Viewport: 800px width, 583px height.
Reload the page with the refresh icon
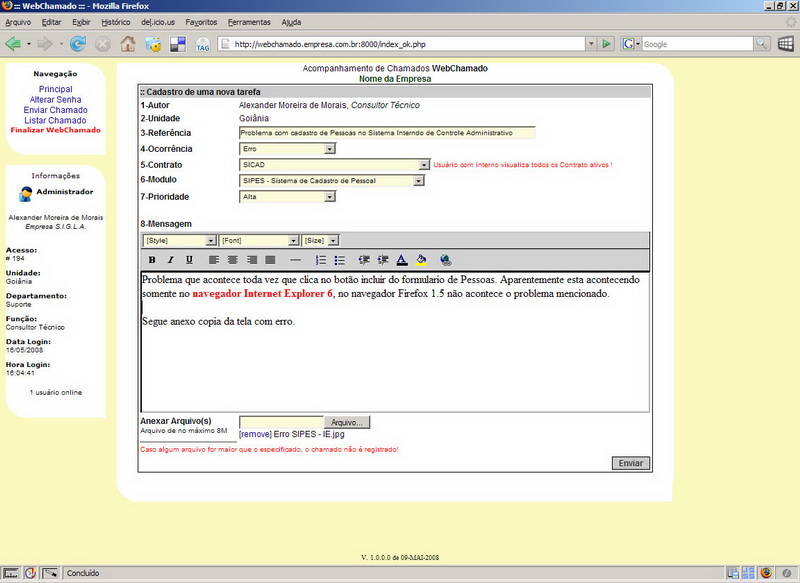pyautogui.click(x=78, y=44)
